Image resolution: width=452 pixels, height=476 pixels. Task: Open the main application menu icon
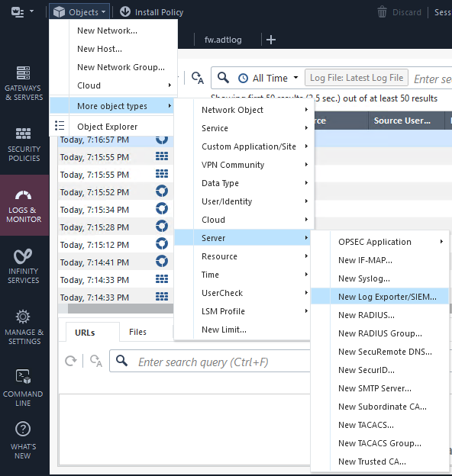coord(22,12)
